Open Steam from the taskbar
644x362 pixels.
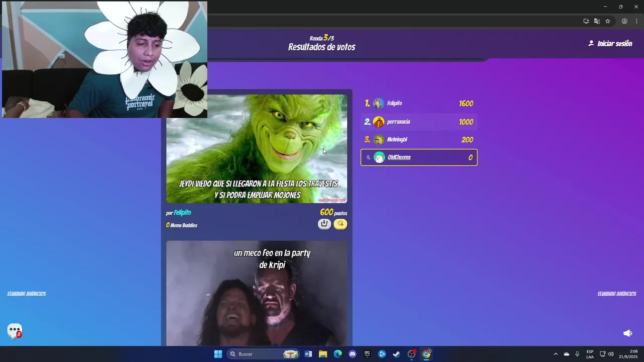[396, 354]
